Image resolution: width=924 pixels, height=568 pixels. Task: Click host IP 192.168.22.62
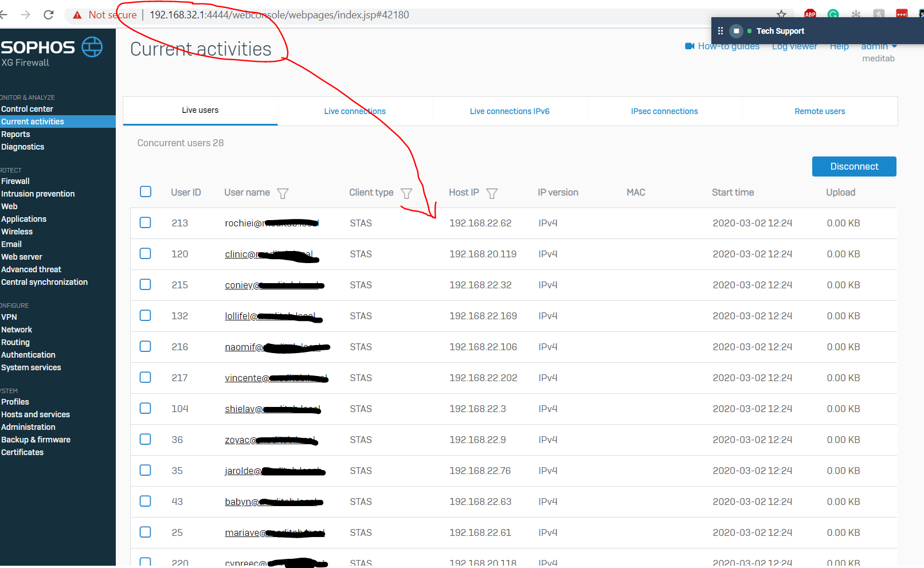point(480,223)
